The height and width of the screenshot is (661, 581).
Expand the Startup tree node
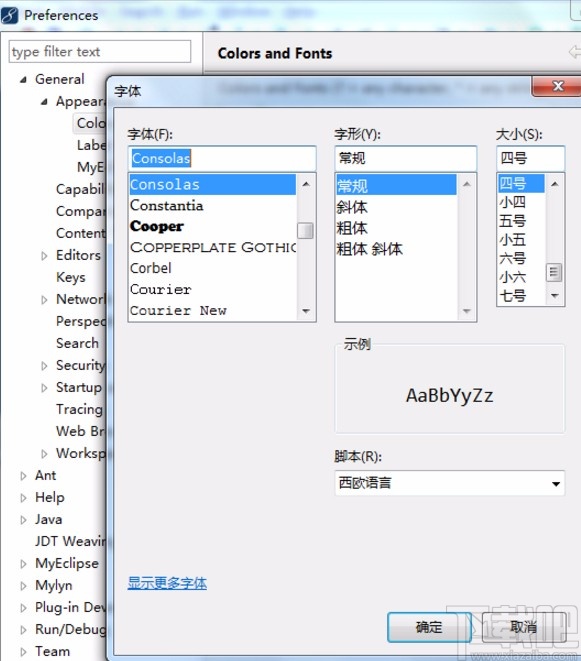click(x=44, y=387)
